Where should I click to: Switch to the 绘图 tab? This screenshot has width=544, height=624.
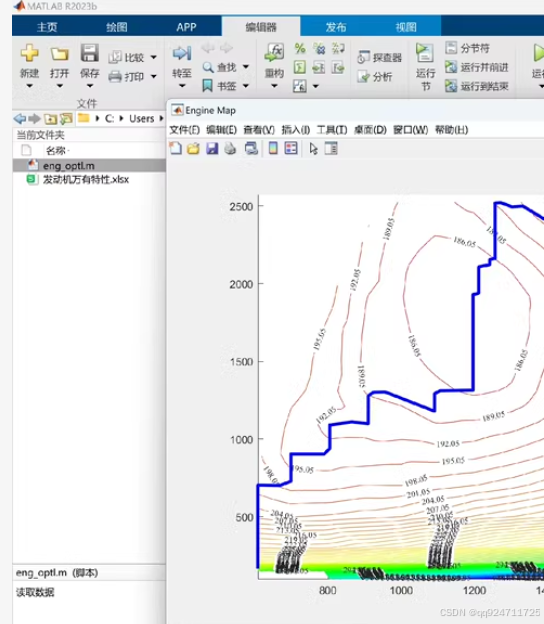point(117,27)
